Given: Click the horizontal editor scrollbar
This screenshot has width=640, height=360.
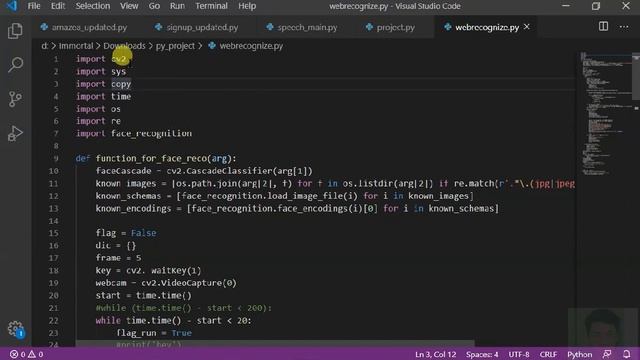Looking at the screenshot, I should click(275, 344).
